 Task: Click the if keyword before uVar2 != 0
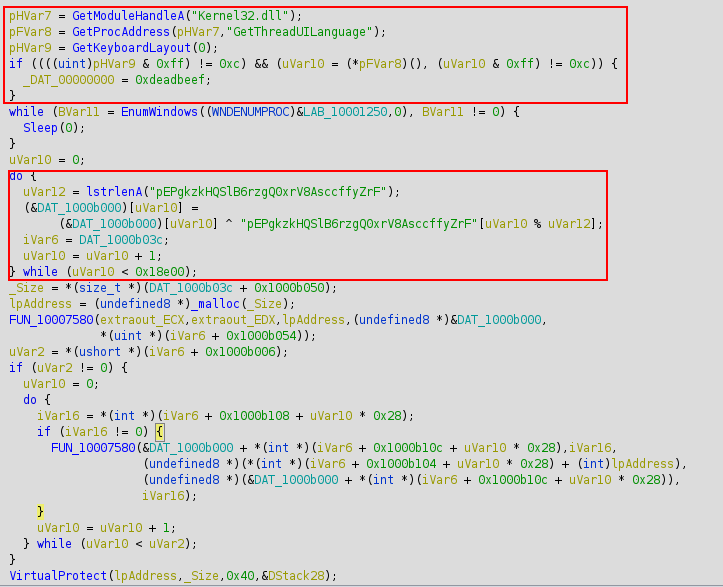pyautogui.click(x=16, y=368)
